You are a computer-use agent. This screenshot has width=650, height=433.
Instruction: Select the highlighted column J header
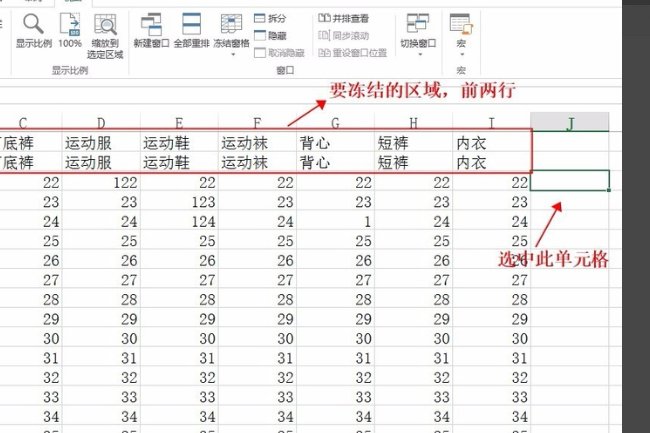570,122
